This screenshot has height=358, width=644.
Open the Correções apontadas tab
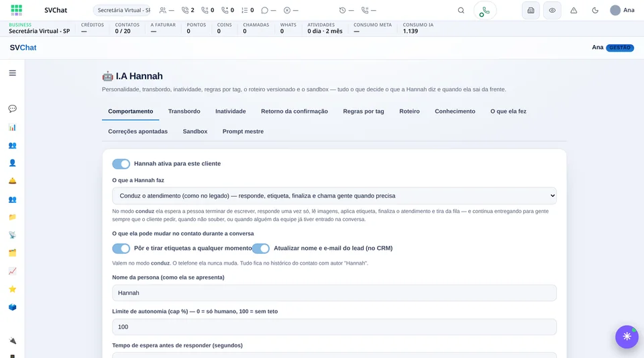(x=138, y=132)
